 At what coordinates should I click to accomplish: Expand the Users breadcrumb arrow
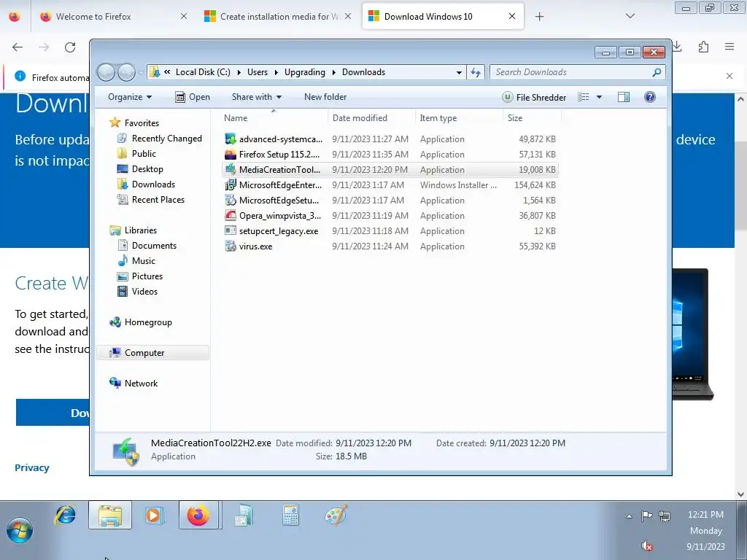point(276,72)
